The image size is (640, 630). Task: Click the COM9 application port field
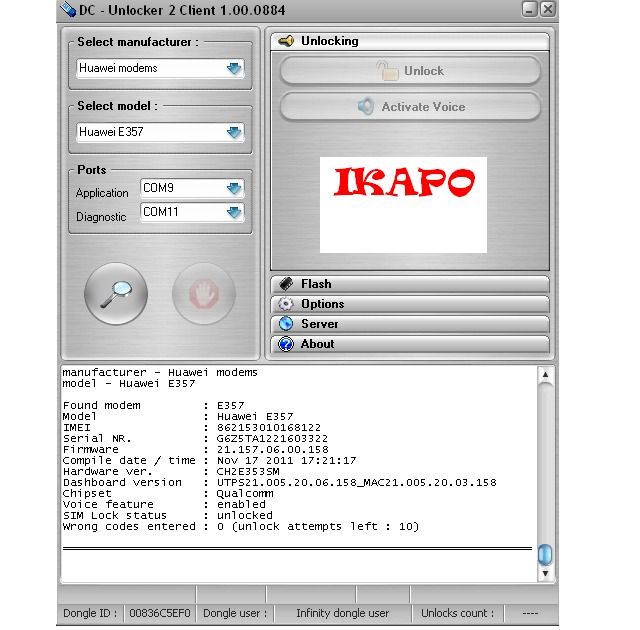(x=192, y=188)
